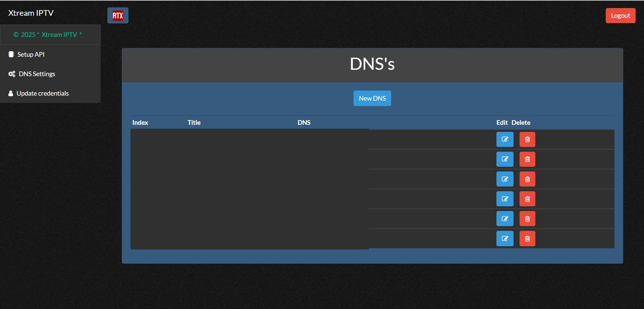Delete the second DNS entry
The width and height of the screenshot is (644, 309).
point(527,159)
